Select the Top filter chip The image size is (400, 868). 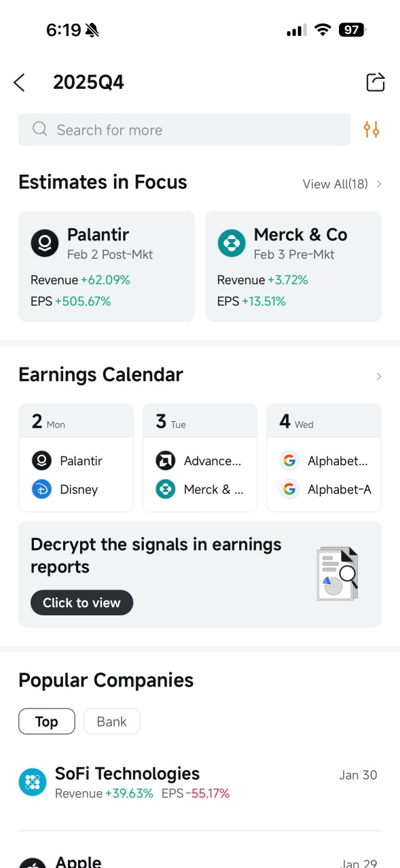(46, 721)
